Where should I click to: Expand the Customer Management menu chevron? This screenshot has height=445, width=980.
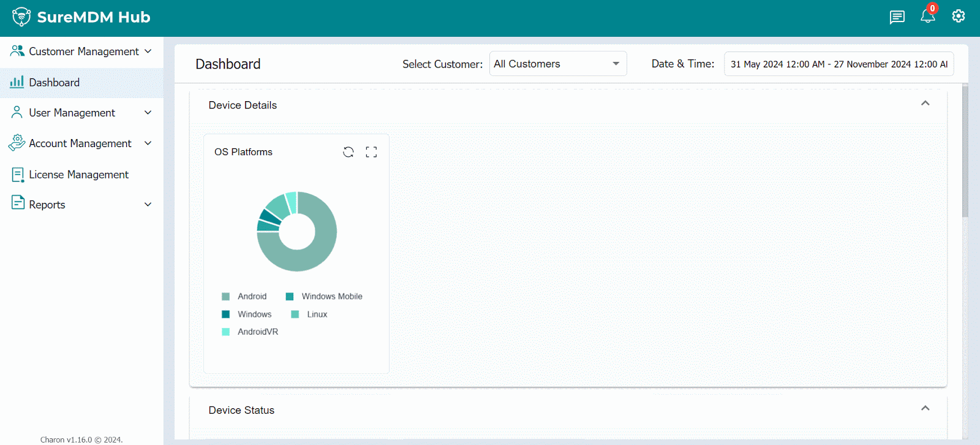[148, 51]
